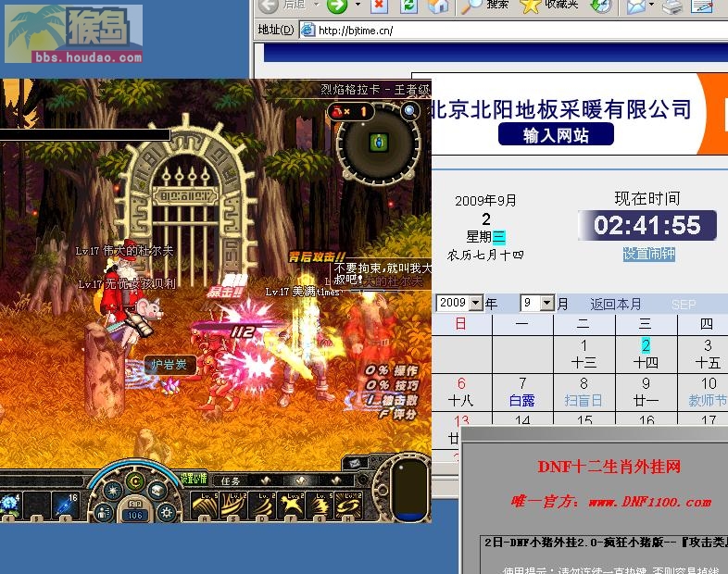Click the 设置闹钟 alarm link

coord(648,254)
